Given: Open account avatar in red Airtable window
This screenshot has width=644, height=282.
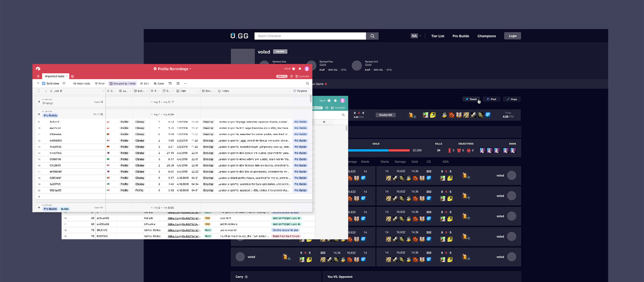Looking at the screenshot, I should point(307,69).
